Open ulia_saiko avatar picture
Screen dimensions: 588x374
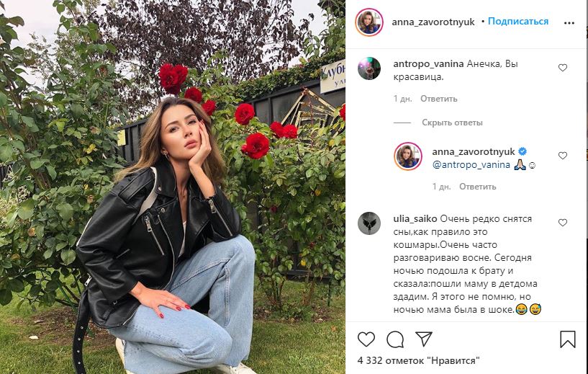(369, 223)
